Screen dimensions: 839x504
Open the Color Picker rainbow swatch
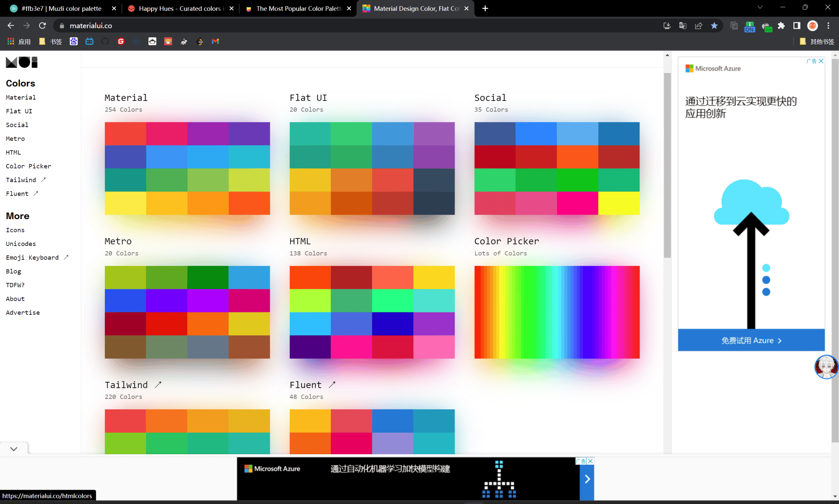pyautogui.click(x=556, y=312)
